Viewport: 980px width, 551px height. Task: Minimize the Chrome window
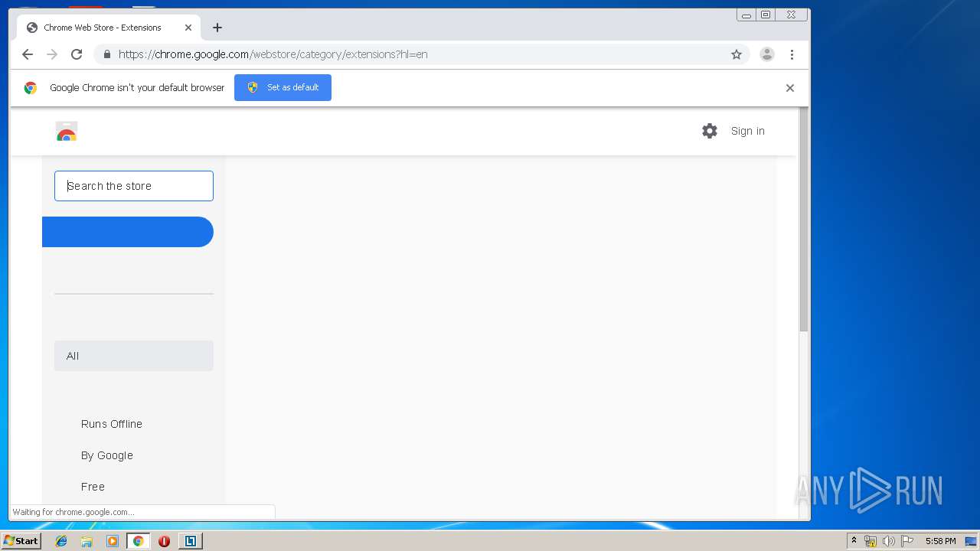[x=746, y=15]
